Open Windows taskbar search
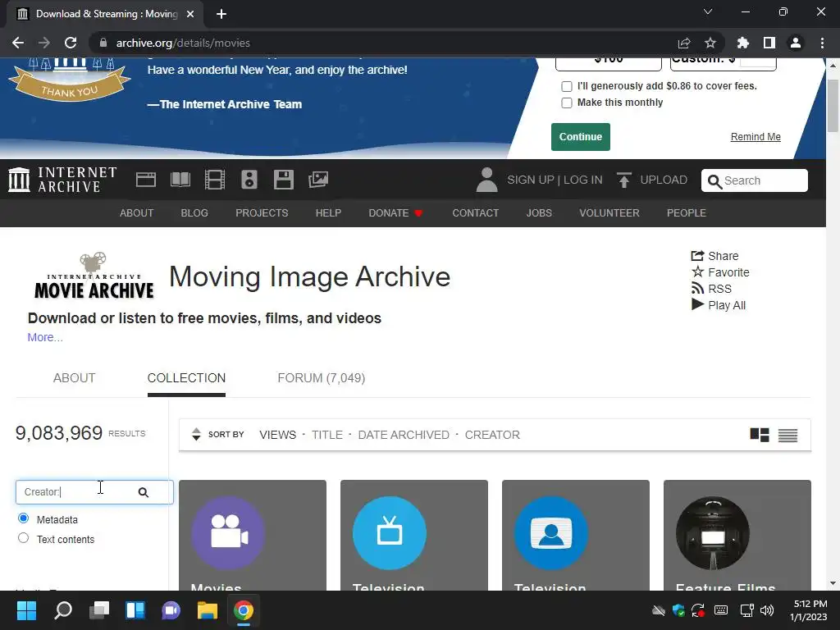The width and height of the screenshot is (840, 630). [62, 610]
